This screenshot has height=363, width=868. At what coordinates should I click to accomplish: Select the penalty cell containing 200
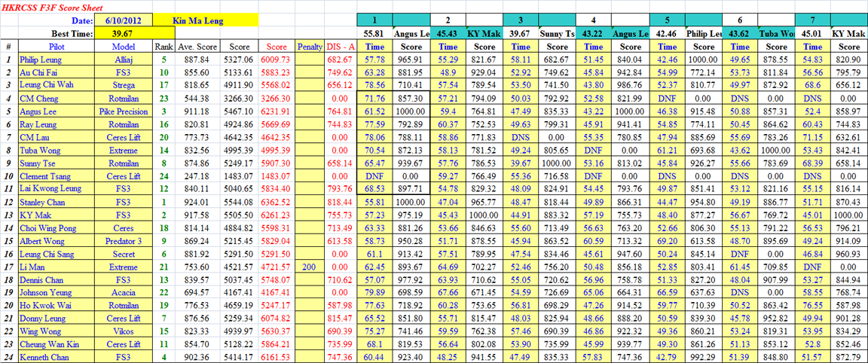pyautogui.click(x=309, y=267)
